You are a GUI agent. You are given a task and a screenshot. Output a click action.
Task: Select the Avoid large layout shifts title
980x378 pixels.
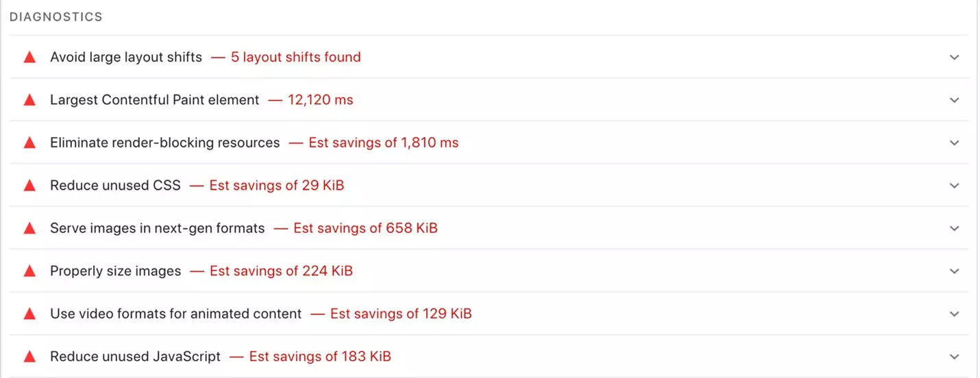[x=126, y=58]
